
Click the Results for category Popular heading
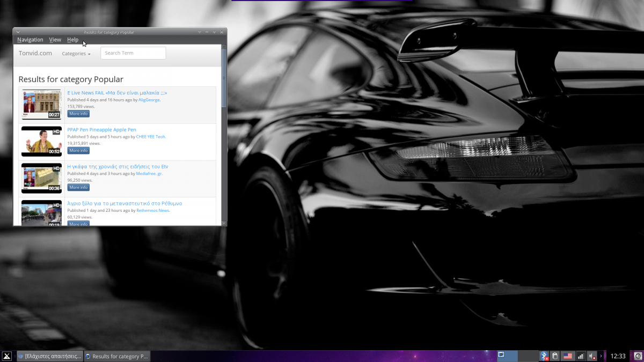(71, 79)
